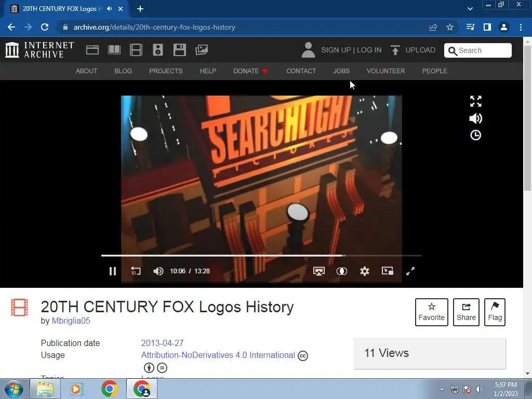This screenshot has width=532, height=399.
Task: Click the share page icon in address bar
Action: pos(433,27)
